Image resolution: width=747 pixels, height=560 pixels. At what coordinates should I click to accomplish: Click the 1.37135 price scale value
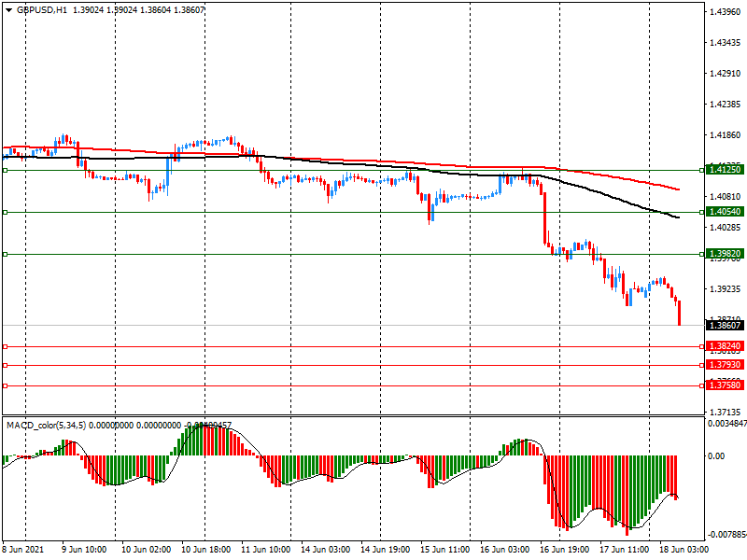[x=726, y=412]
